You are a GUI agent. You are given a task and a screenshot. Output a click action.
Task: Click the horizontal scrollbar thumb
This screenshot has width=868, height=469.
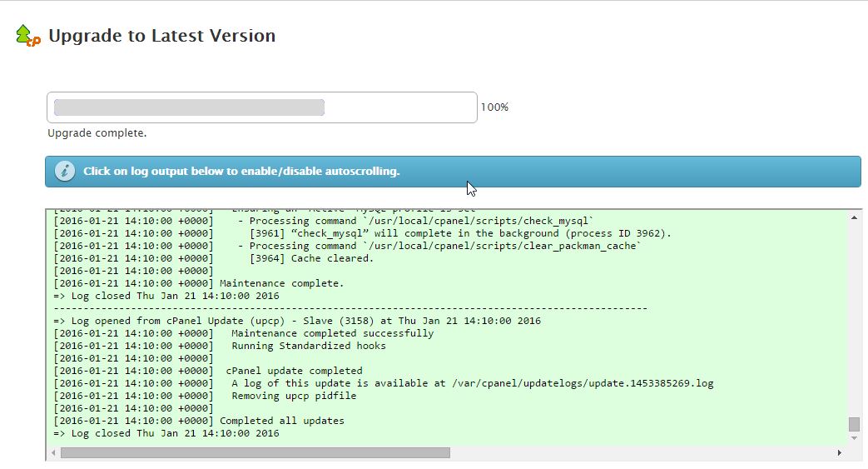click(255, 453)
